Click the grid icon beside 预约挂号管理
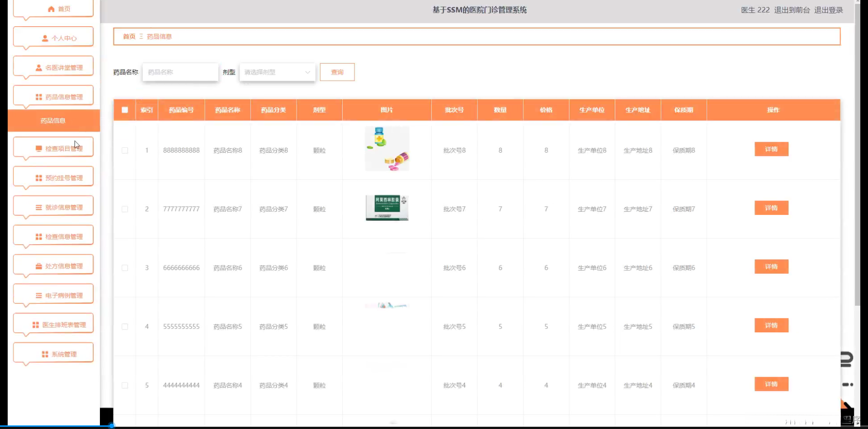The height and width of the screenshot is (429, 868). [x=39, y=178]
